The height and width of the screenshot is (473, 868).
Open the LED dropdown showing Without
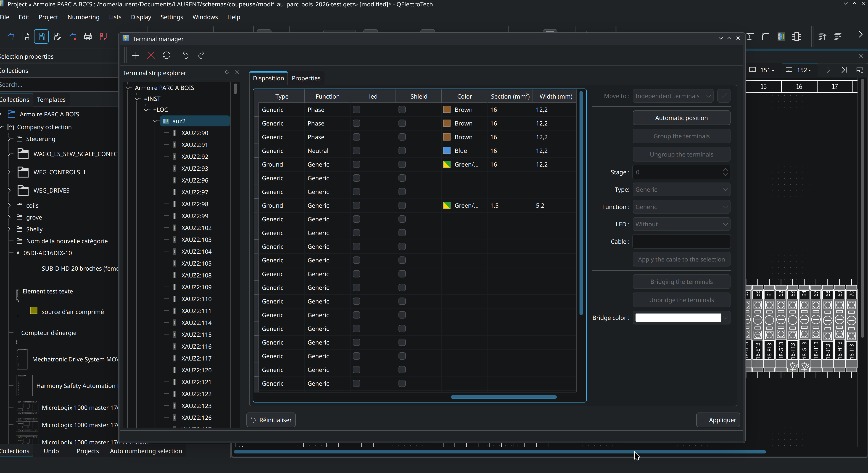681,224
